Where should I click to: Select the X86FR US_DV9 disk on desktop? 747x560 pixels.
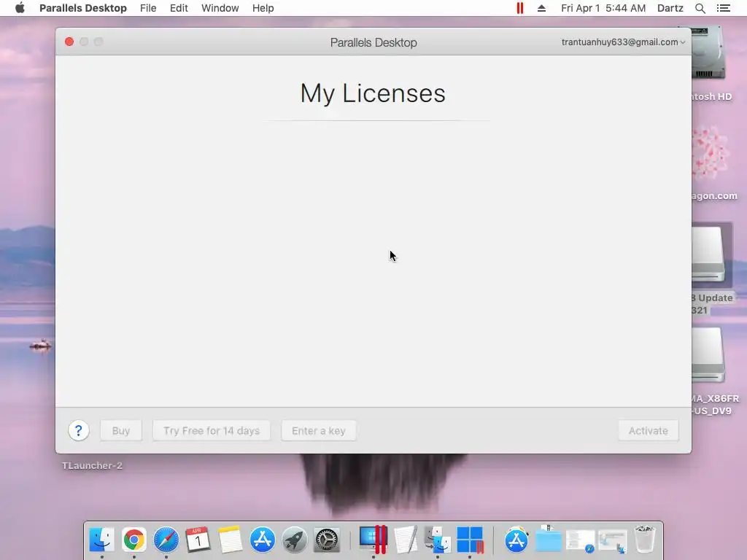point(708,355)
